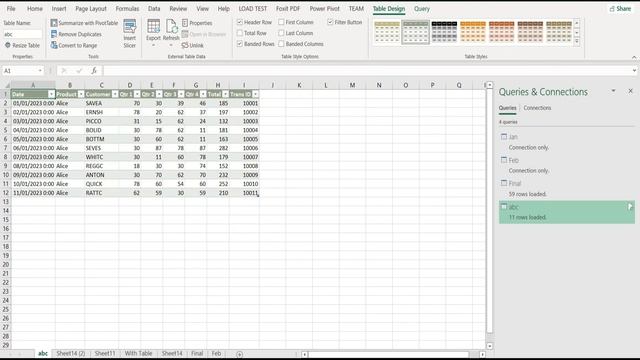The width and height of the screenshot is (640, 360).
Task: Apply the orange table style
Action: [473, 32]
